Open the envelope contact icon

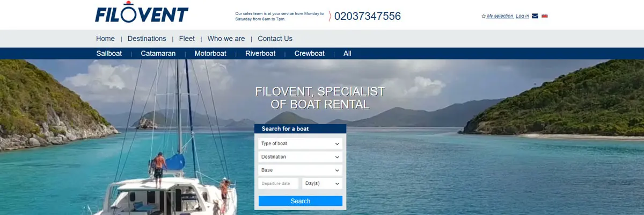pos(535,16)
